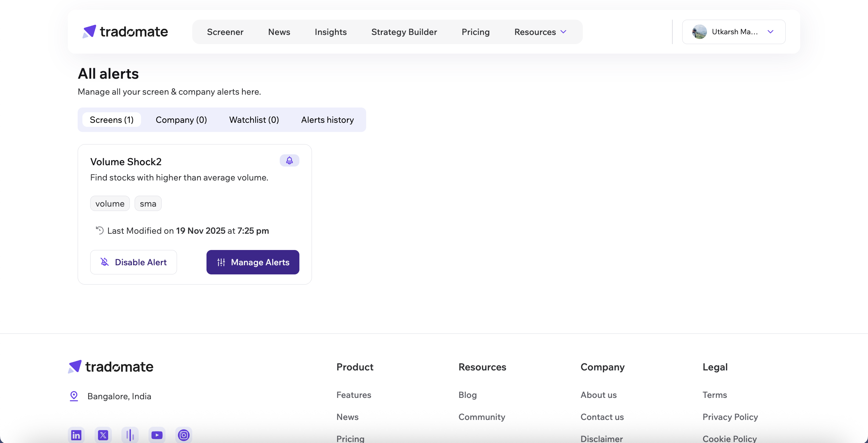Screen dimensions: 868x443
Task: Open the YouTube social icon
Action: pos(157,435)
